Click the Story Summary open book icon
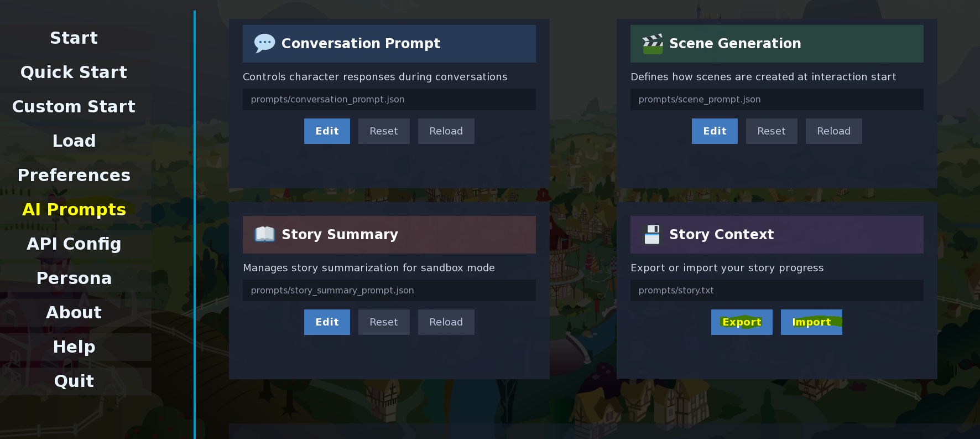The image size is (980, 439). click(x=264, y=234)
